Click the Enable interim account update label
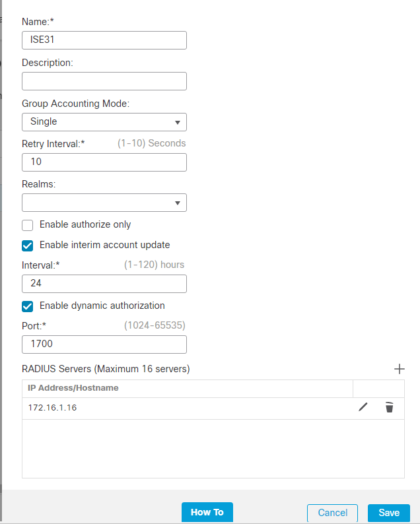Image resolution: width=420 pixels, height=524 pixels. point(104,245)
